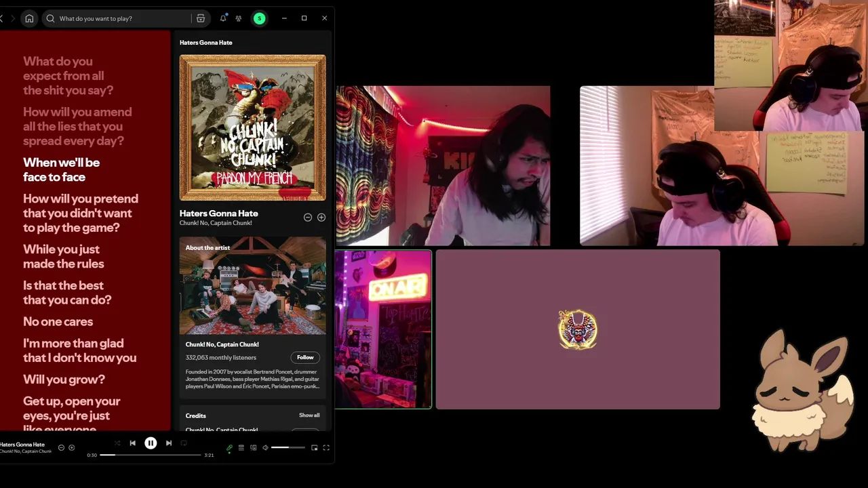Jump to lyric 'How will you amend'
The height and width of the screenshot is (488, 868).
(77, 126)
